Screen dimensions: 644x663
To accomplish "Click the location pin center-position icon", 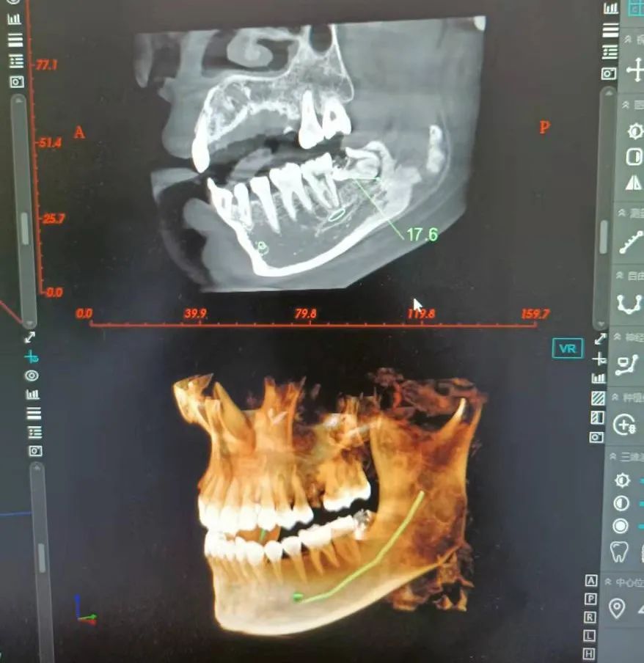I will [618, 608].
